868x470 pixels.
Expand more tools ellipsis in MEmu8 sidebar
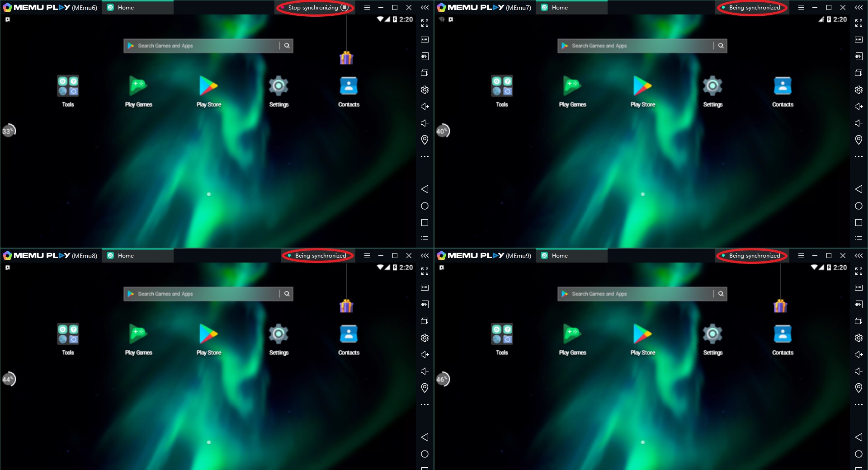425,404
